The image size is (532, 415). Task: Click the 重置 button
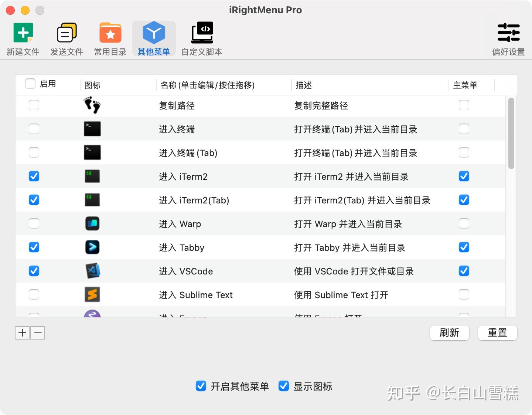pos(497,333)
